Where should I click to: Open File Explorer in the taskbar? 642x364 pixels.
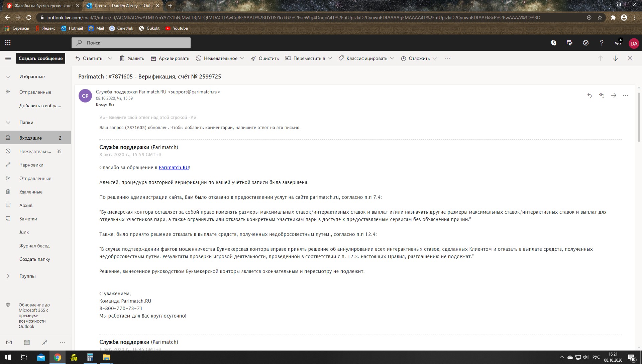[106, 357]
